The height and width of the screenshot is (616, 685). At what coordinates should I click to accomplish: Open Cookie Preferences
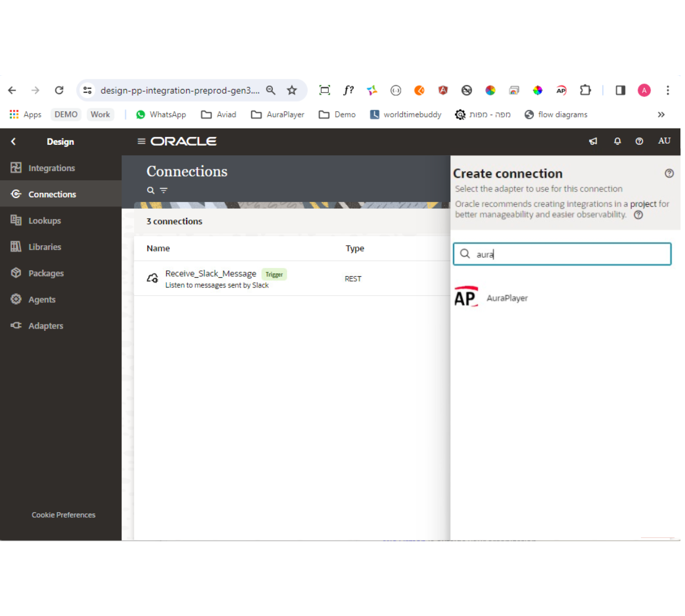[63, 515]
